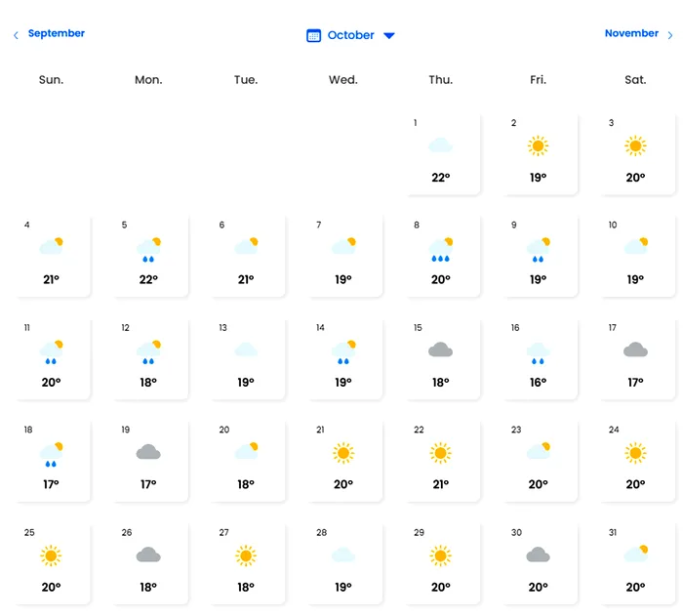
Task: Open the October month dropdown arrow
Action: click(x=389, y=36)
